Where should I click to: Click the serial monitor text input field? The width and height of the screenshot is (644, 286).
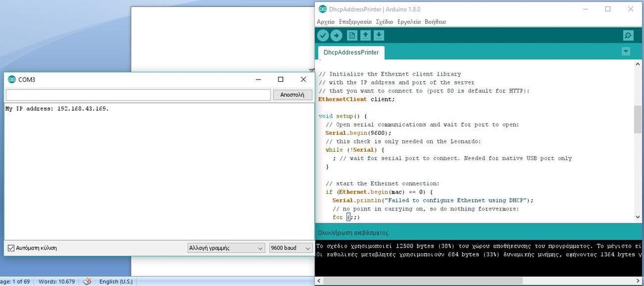coord(138,94)
